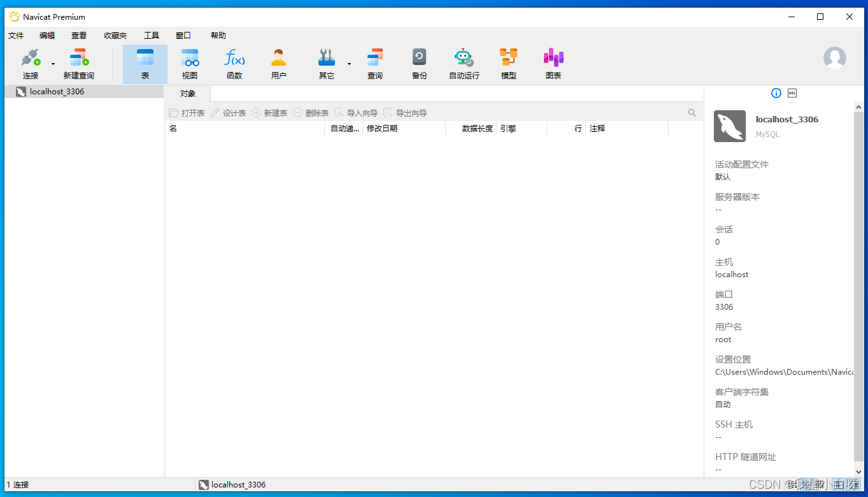This screenshot has width=868, height=497.
Task: Open the 视图 (View) toolbar icon
Action: (x=190, y=64)
